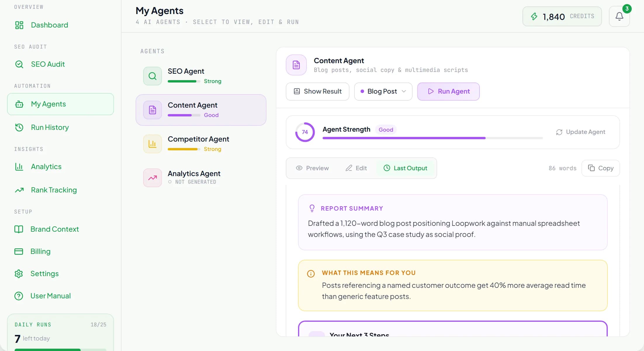644x351 pixels.
Task: Click the SEO Agent magnifier icon
Action: click(x=153, y=76)
